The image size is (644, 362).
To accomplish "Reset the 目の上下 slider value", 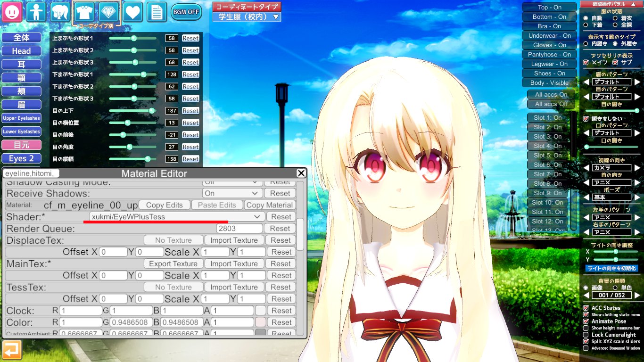I will click(x=190, y=111).
